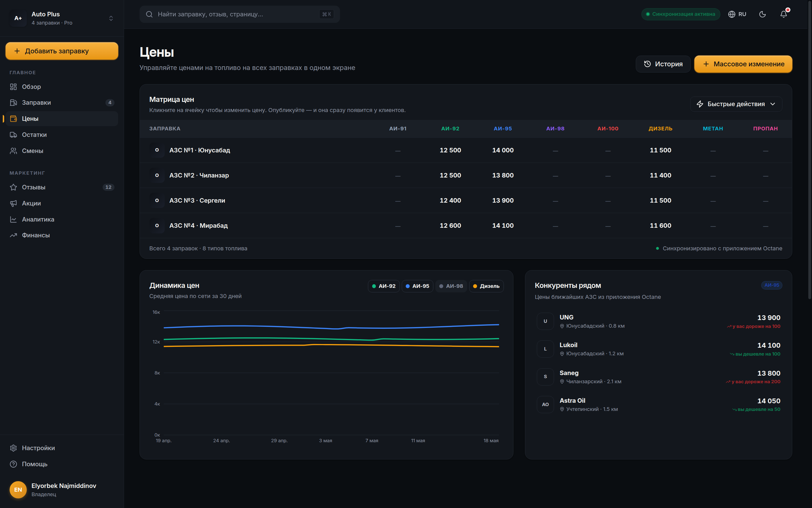
Task: Click the RU language label
Action: [x=742, y=14]
